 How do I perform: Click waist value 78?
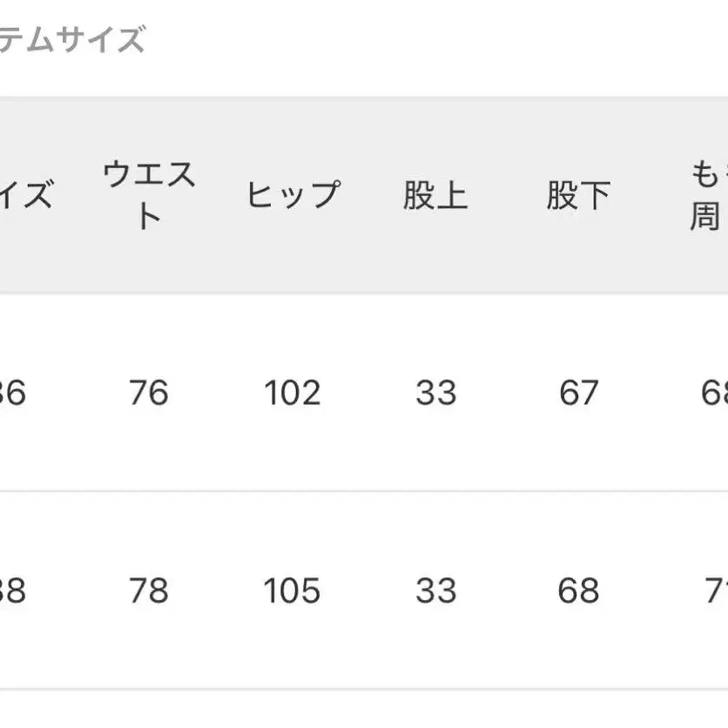(148, 591)
